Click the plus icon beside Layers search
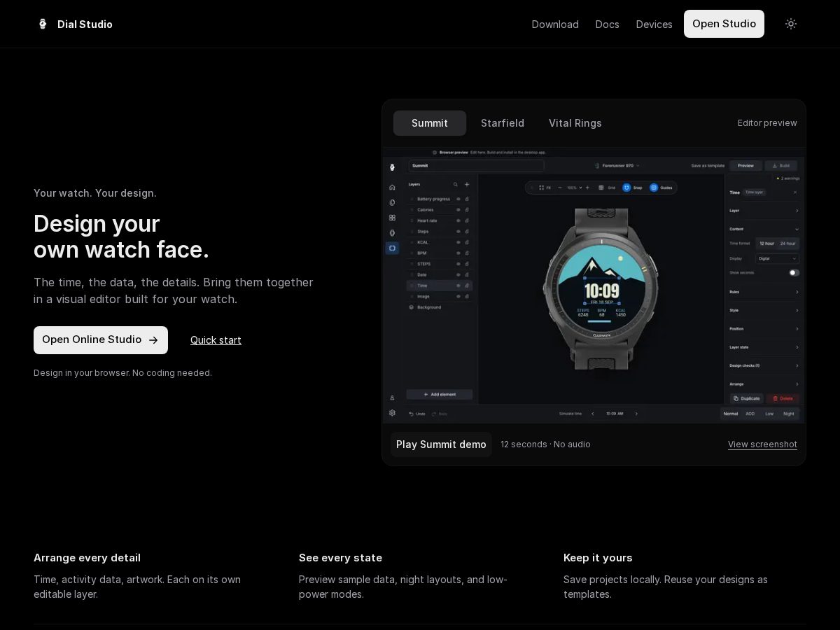This screenshot has height=630, width=840. 467,184
